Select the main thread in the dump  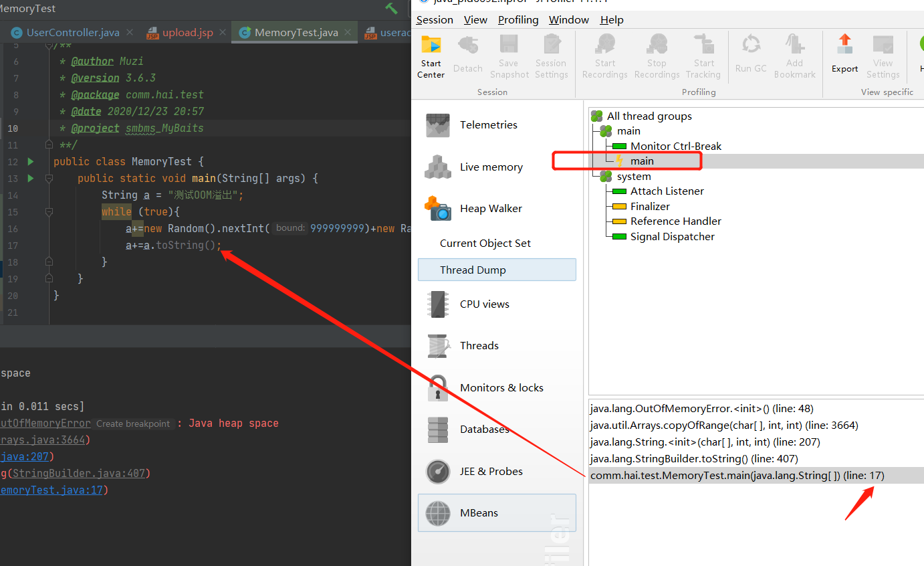(x=642, y=161)
